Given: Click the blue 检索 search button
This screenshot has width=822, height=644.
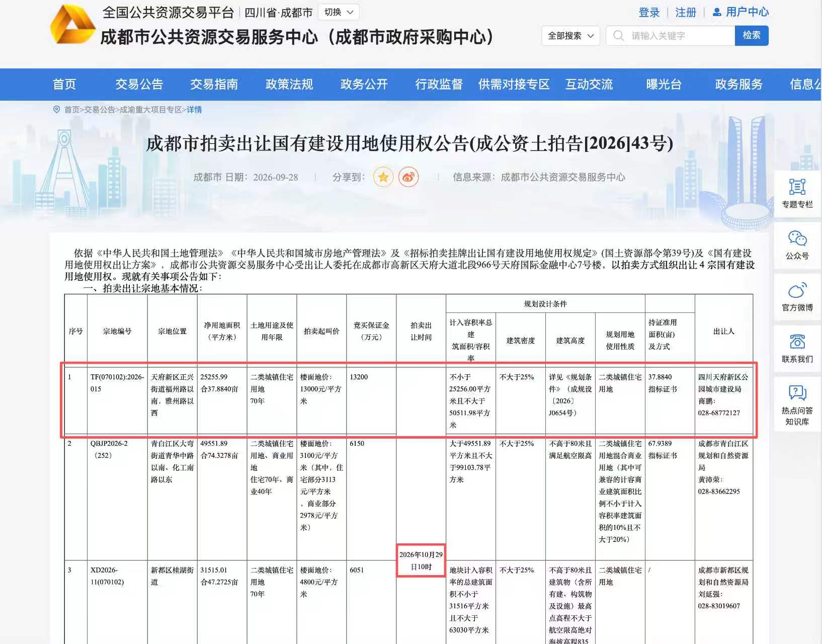Looking at the screenshot, I should tap(752, 35).
